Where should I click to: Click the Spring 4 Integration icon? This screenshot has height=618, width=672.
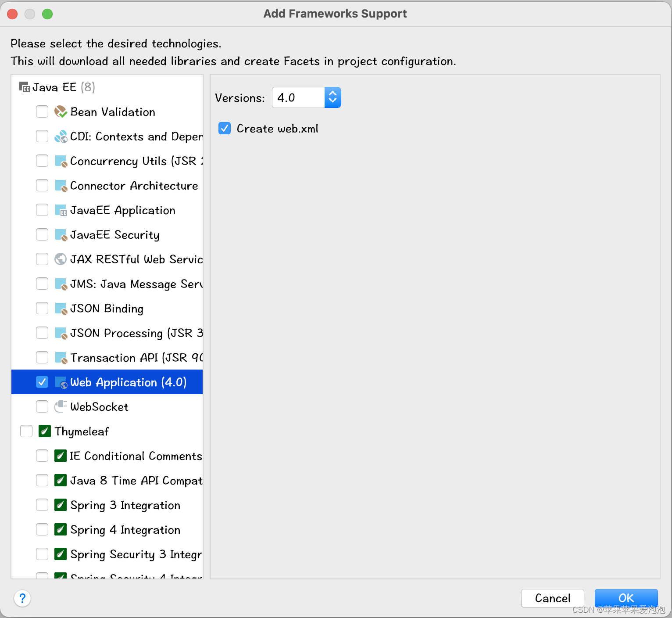click(x=61, y=529)
